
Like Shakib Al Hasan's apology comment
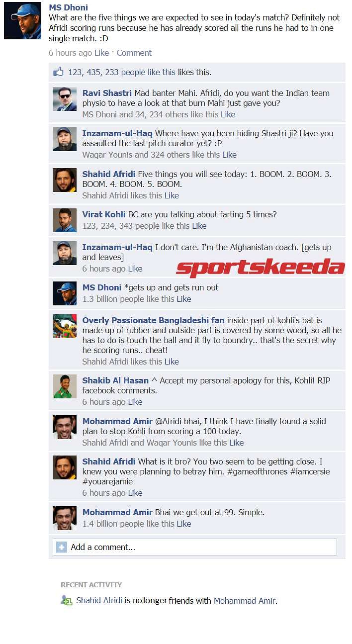135,402
